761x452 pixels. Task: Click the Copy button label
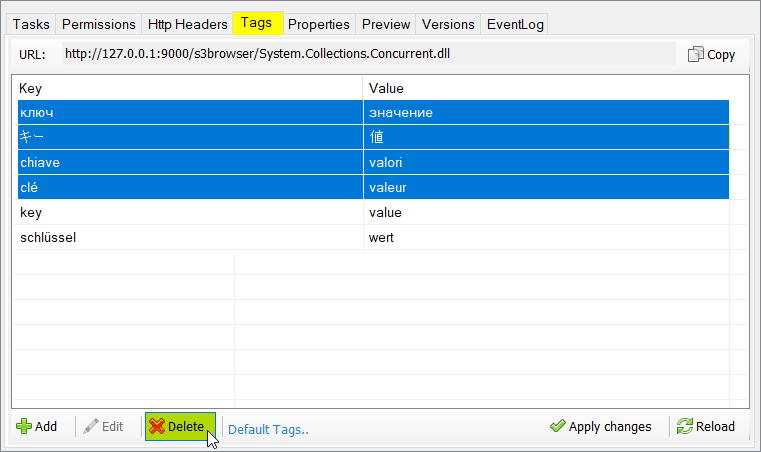pyautogui.click(x=721, y=54)
